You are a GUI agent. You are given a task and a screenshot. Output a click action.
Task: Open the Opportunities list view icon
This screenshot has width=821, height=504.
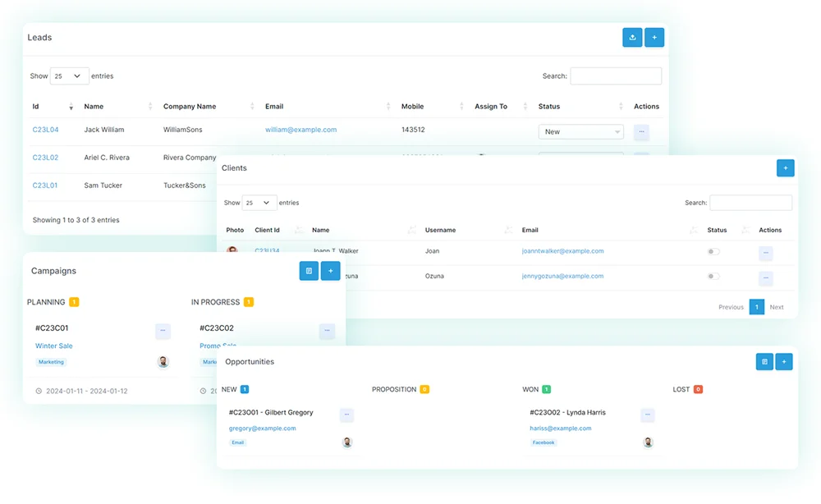[x=764, y=361]
